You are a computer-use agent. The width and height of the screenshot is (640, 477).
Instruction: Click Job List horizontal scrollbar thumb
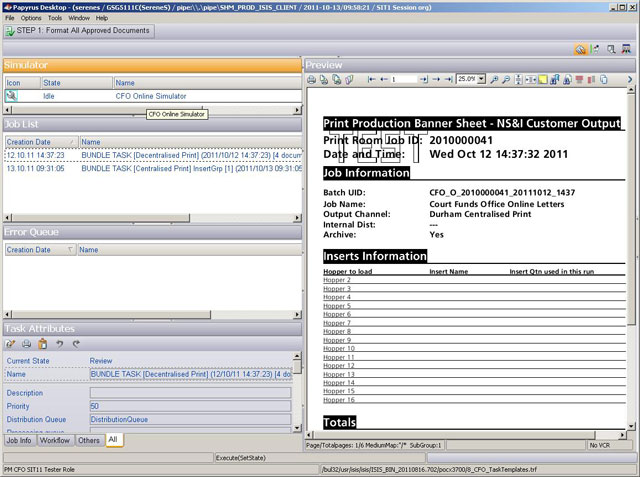coord(101,218)
